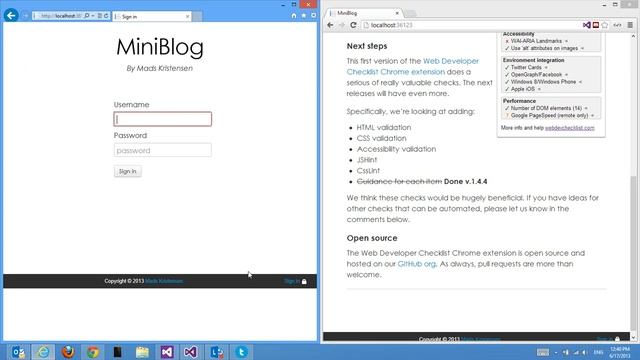Expand the Use 'alt' attributes on images item
640x360 pixels.
[582, 49]
